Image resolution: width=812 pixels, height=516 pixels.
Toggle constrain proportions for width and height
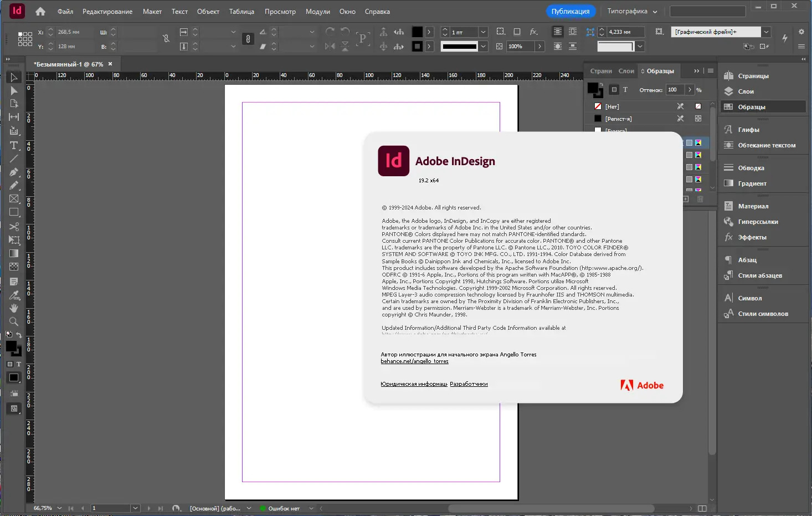166,39
